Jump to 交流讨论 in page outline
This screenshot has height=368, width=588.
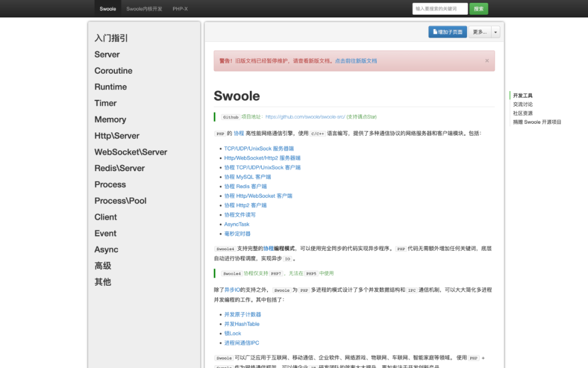coord(523,104)
